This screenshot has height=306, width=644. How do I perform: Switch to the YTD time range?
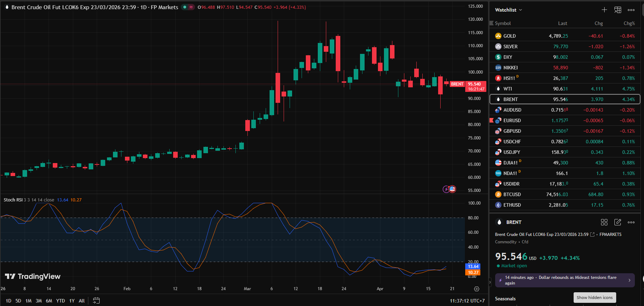tap(61, 301)
